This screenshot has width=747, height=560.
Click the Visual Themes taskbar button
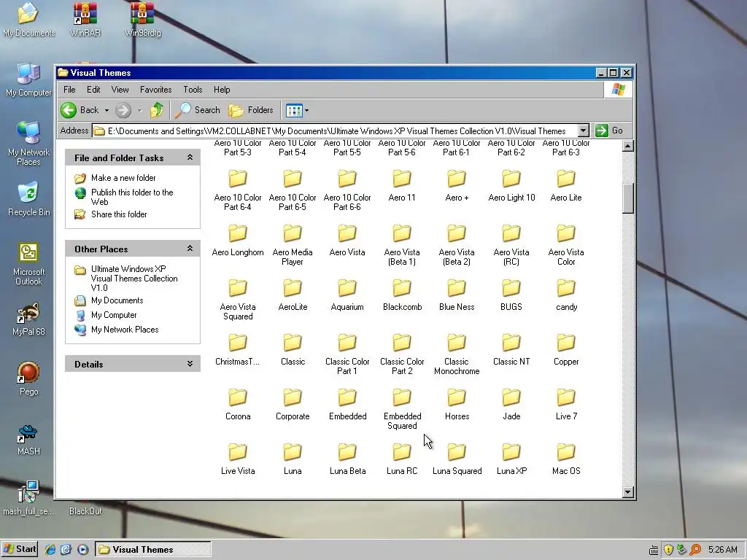pyautogui.click(x=153, y=550)
